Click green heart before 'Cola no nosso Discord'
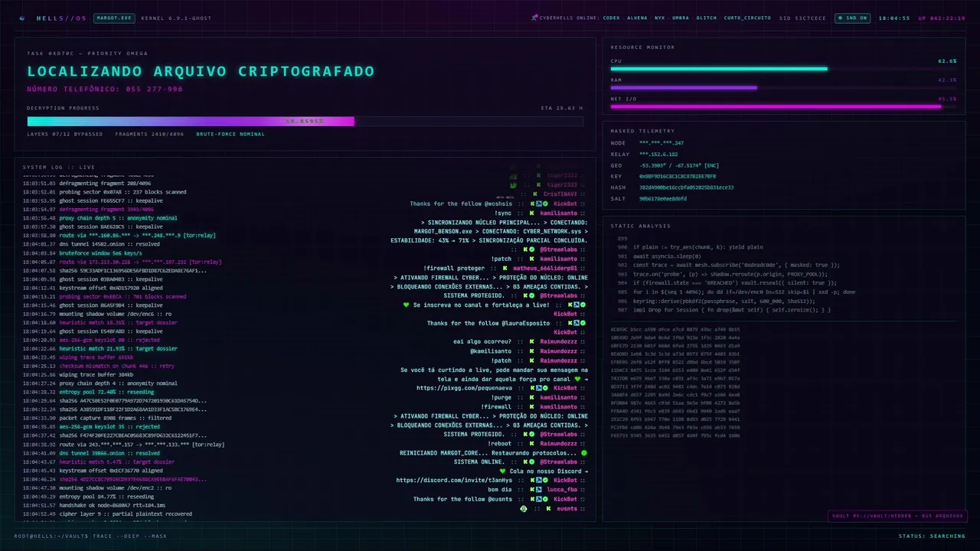 pyautogui.click(x=502, y=471)
